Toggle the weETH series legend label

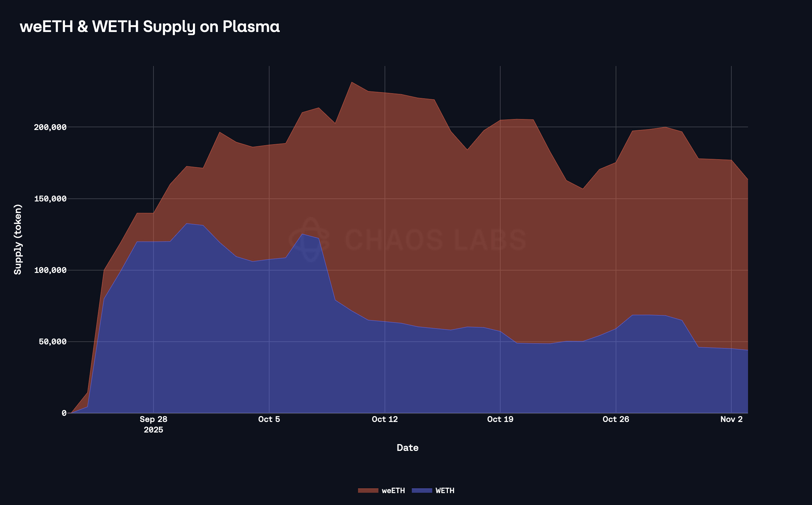(x=393, y=490)
